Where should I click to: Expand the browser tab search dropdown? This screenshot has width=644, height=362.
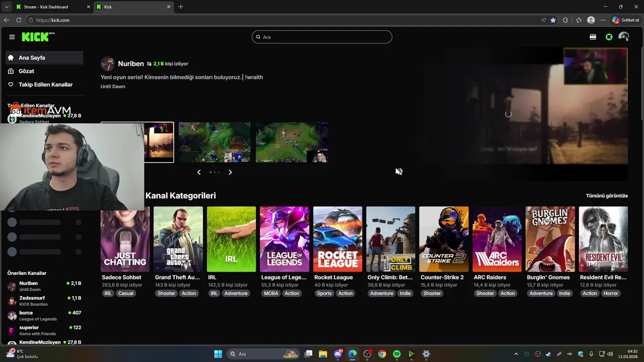pyautogui.click(x=6, y=7)
